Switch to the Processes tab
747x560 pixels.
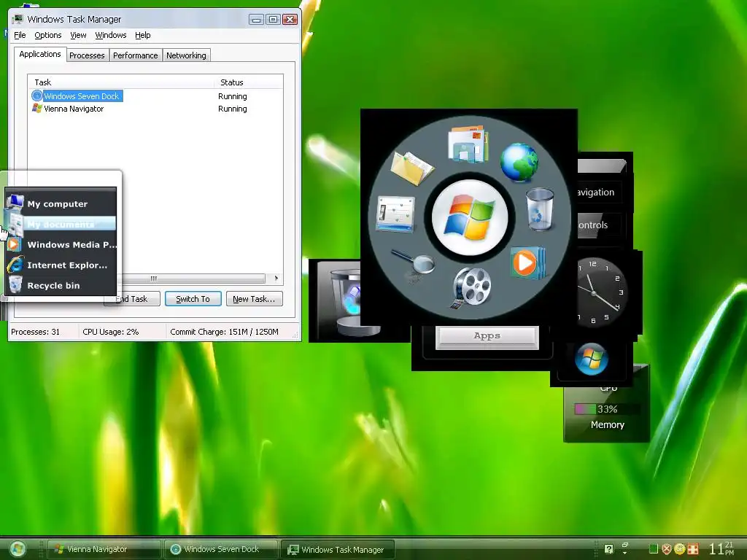(88, 55)
